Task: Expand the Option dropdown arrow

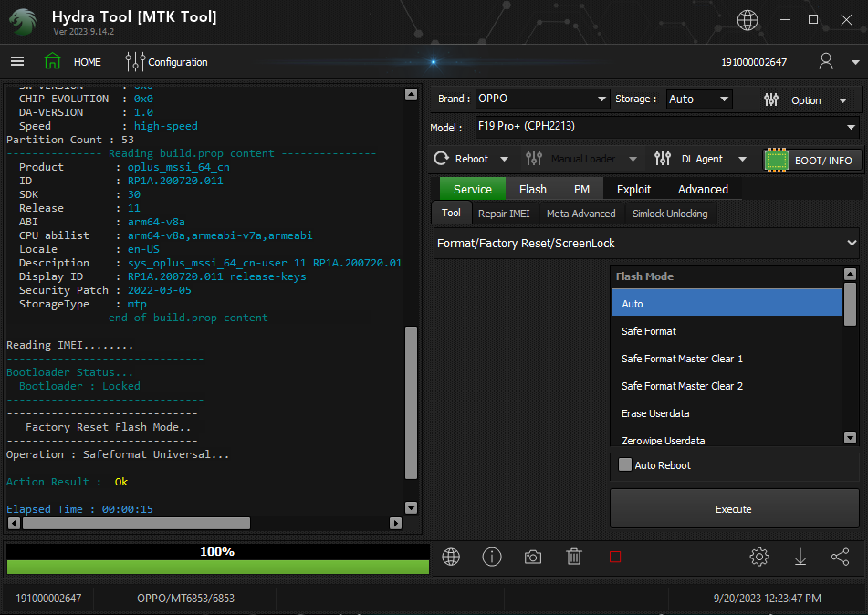Action: 843,100
